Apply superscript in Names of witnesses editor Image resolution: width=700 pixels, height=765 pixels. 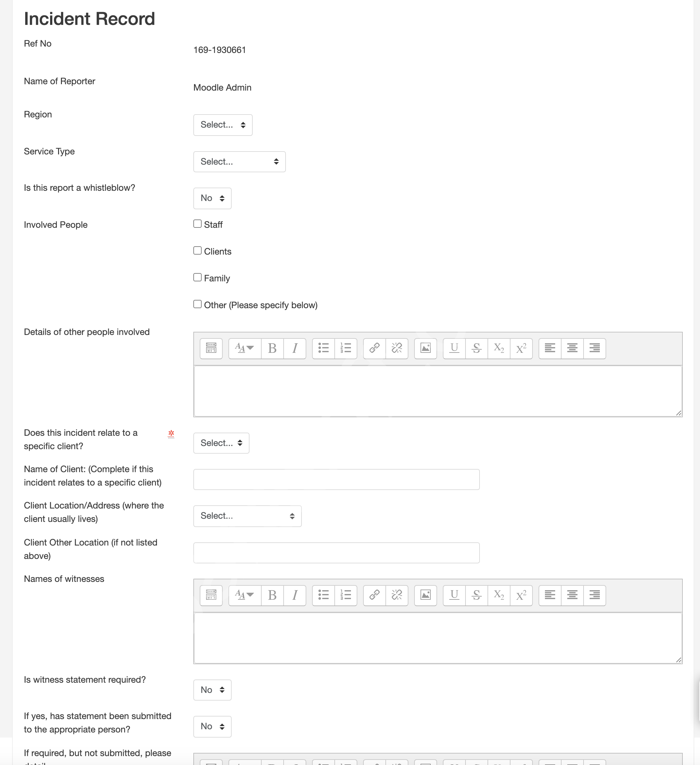click(x=521, y=595)
